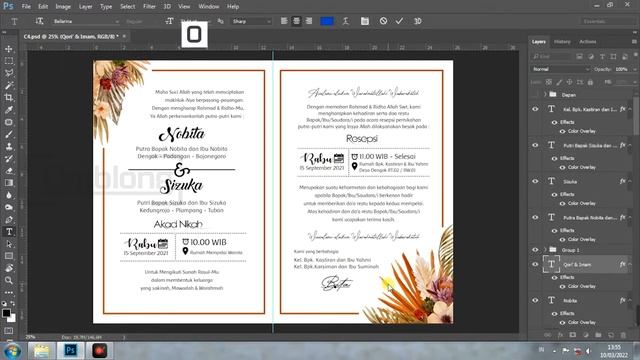The height and width of the screenshot is (360, 640).
Task: Hide the Putri Bapak Sizuka layer
Action: (535, 145)
